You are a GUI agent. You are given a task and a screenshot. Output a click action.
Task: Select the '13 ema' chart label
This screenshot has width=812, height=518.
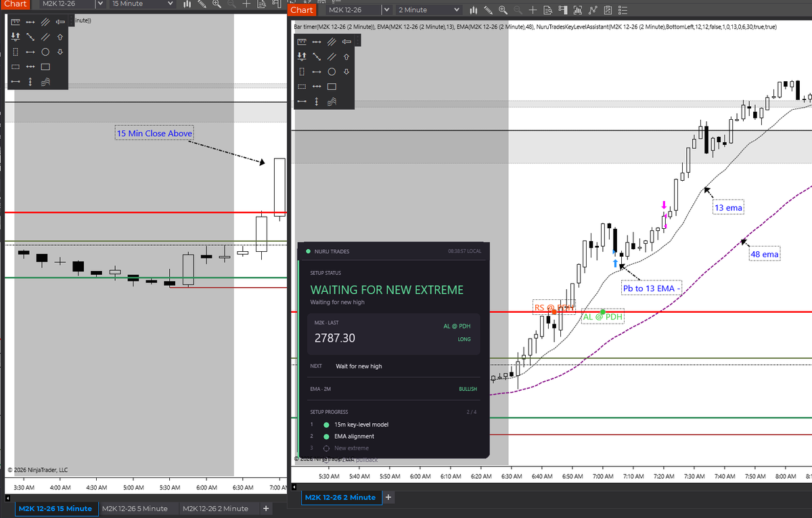(729, 208)
